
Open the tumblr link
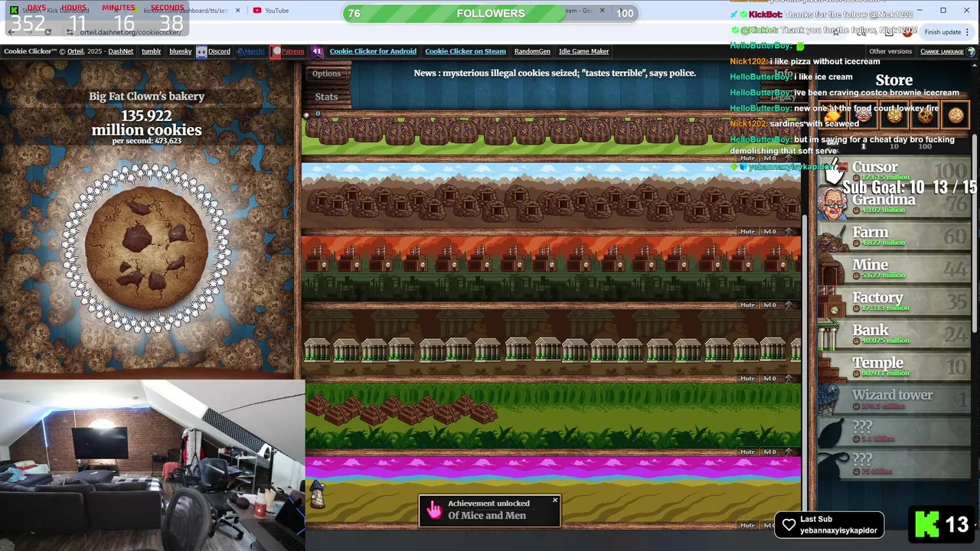pyautogui.click(x=151, y=51)
